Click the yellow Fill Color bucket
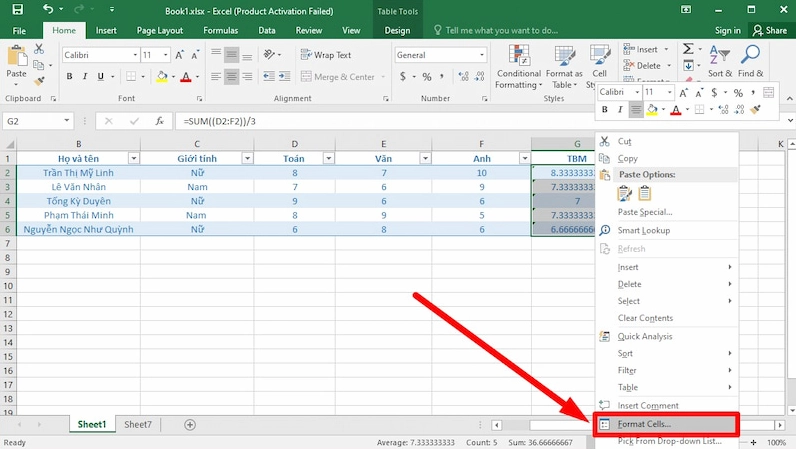 click(x=161, y=77)
